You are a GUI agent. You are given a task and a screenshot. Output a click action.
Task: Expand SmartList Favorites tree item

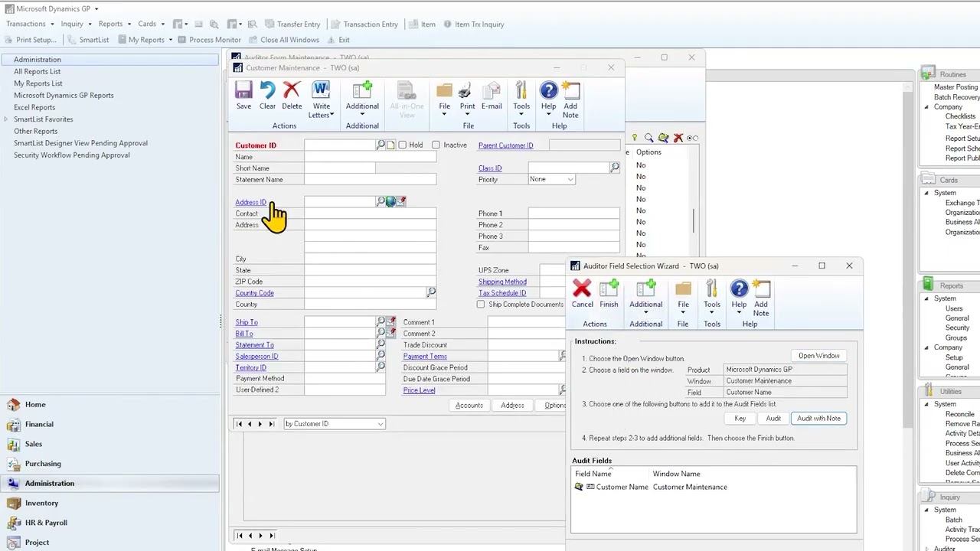coord(7,119)
